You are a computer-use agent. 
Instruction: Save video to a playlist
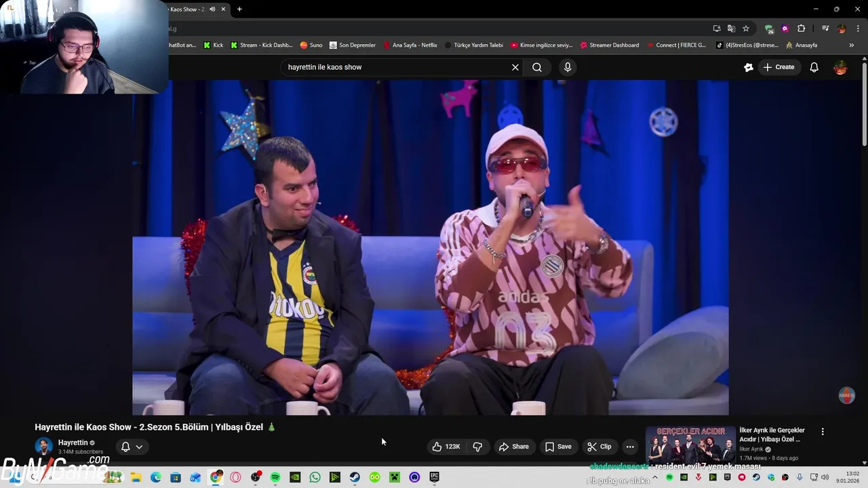point(558,447)
